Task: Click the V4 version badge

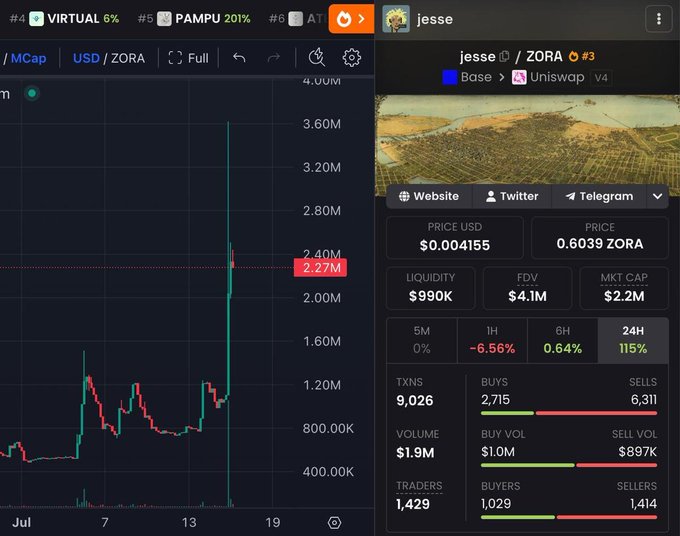Action: pos(601,78)
